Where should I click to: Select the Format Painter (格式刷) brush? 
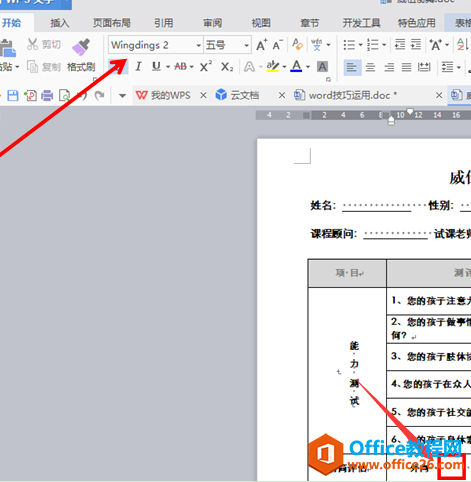(81, 47)
